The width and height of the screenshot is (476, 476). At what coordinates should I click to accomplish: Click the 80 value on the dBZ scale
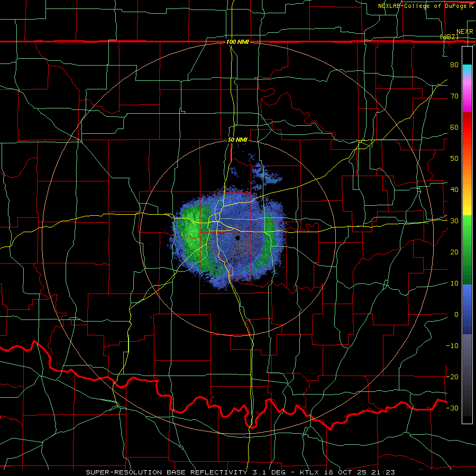point(454,65)
